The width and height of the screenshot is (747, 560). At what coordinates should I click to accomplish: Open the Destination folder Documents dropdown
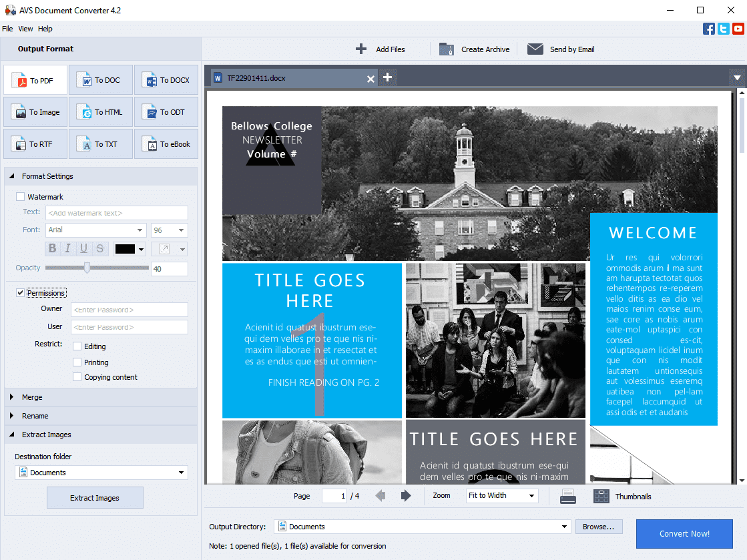101,473
